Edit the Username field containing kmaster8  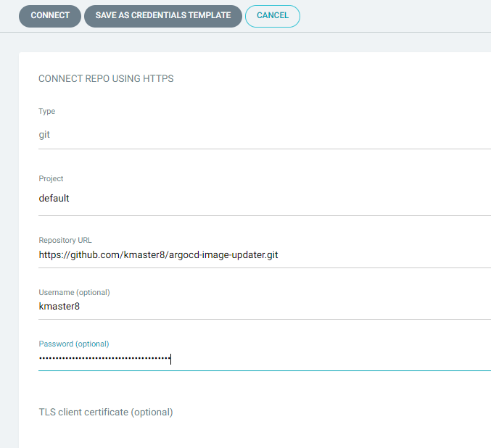pyautogui.click(x=265, y=307)
